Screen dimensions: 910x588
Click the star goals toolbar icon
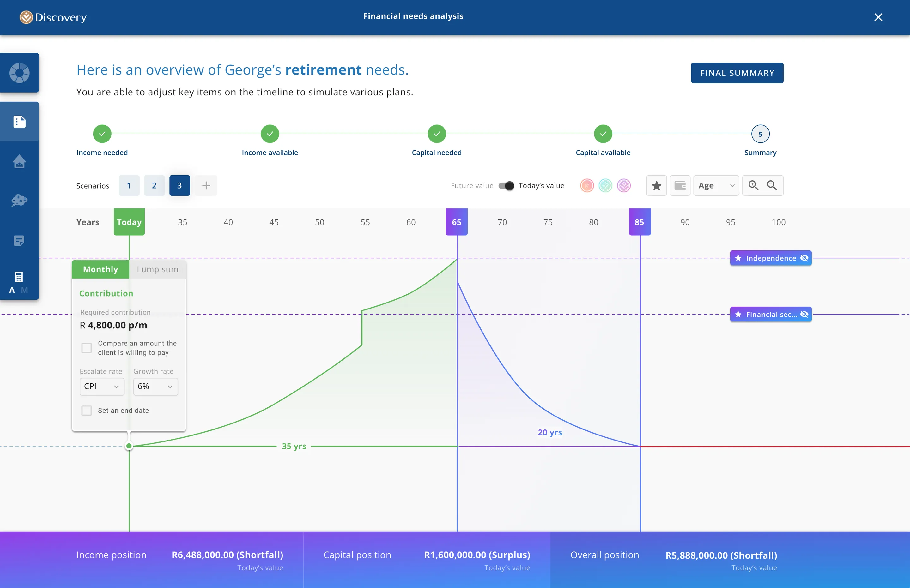click(656, 186)
